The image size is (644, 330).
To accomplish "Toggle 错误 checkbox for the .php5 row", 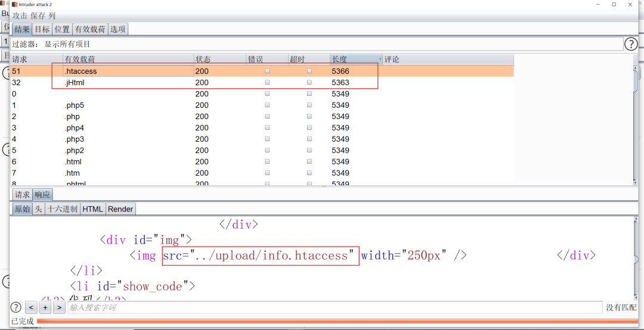I will 267,105.
